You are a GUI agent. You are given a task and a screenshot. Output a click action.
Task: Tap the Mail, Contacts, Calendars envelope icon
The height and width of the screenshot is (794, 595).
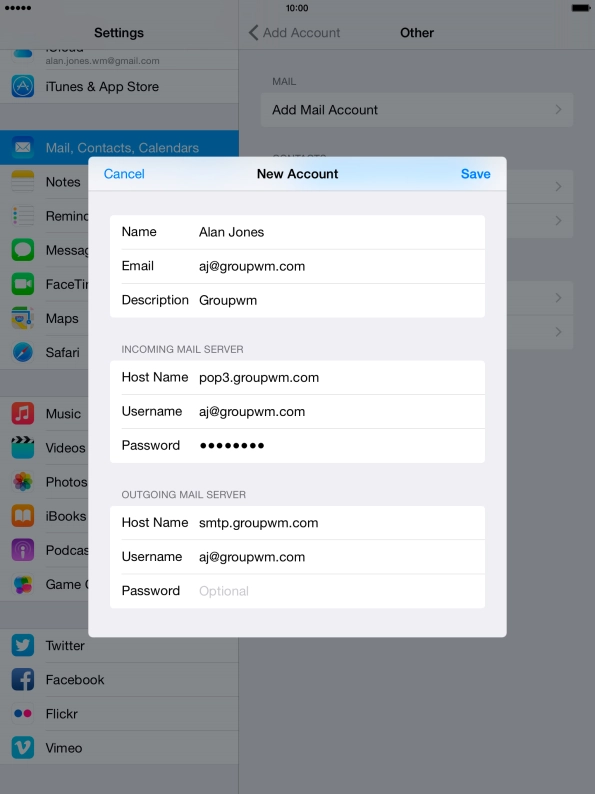pyautogui.click(x=23, y=147)
